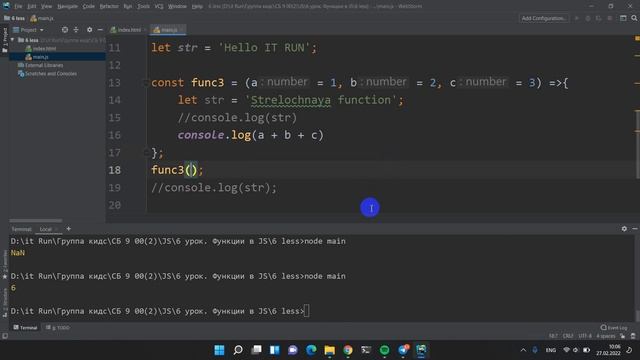Click the terminal command prompt input
This screenshot has height=360, width=640.
pyautogui.click(x=307, y=311)
